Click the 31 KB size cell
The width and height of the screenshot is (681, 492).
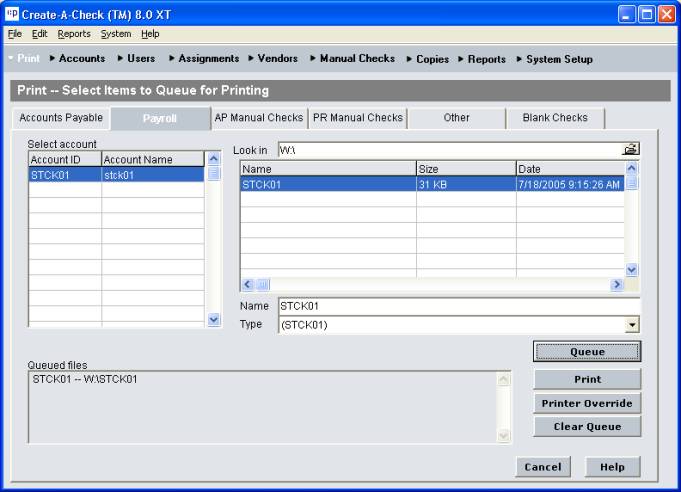click(x=466, y=185)
